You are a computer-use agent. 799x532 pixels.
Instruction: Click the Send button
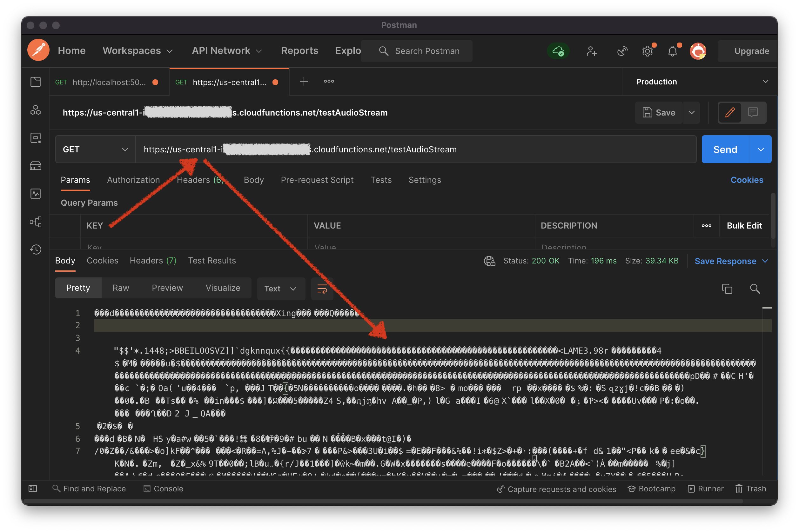pos(725,149)
